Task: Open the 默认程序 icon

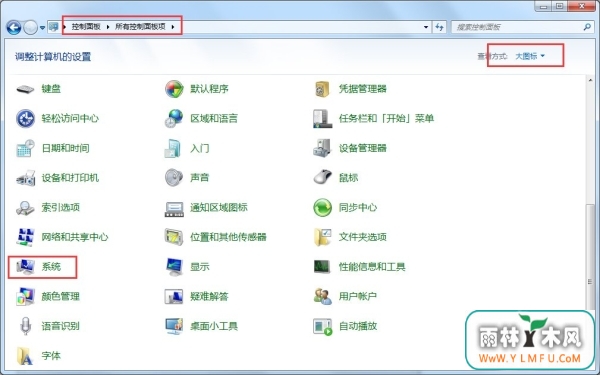Action: pyautogui.click(x=174, y=89)
